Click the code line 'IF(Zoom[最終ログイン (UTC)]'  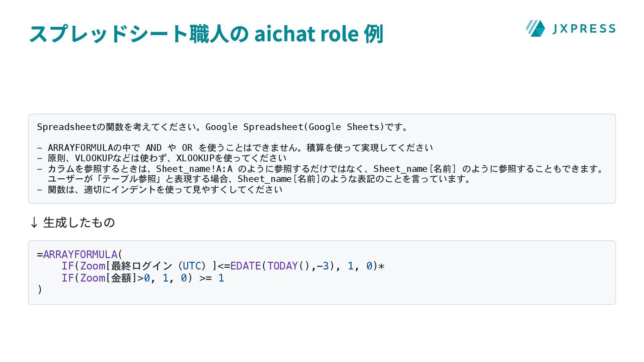click(223, 266)
